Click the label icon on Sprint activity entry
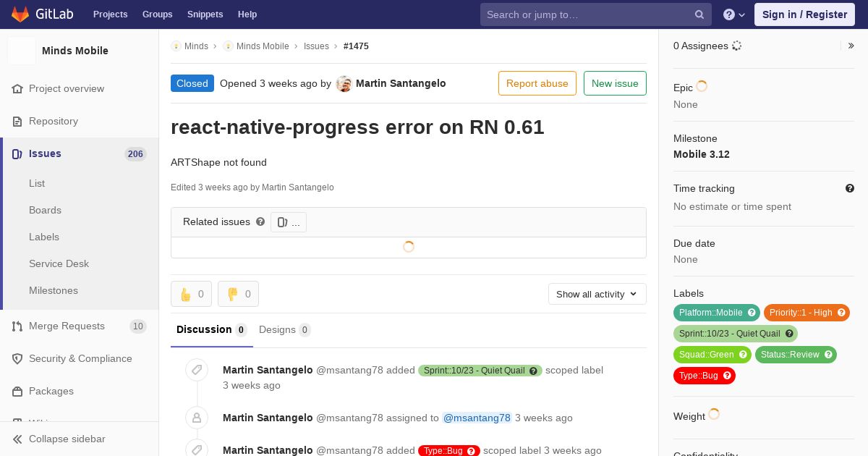This screenshot has height=456, width=868. pos(197,370)
